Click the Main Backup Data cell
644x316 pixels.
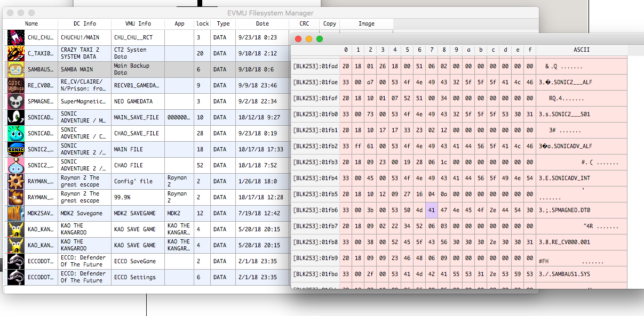click(x=138, y=69)
